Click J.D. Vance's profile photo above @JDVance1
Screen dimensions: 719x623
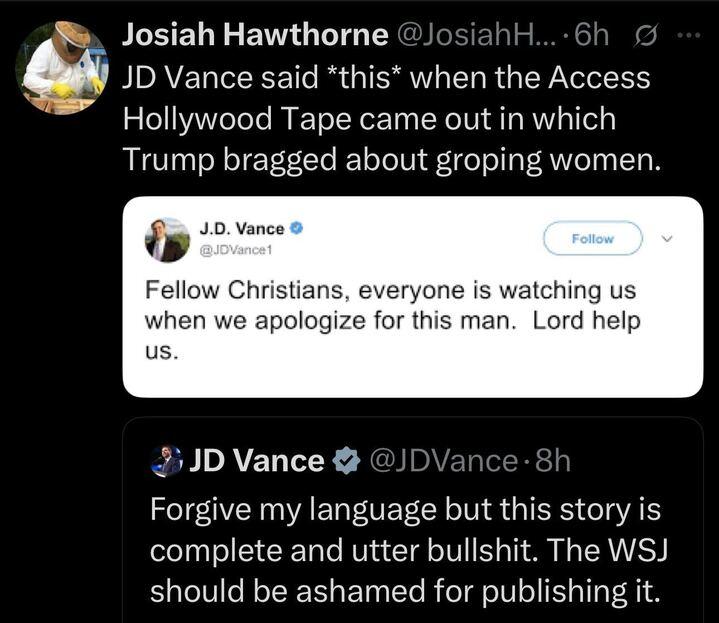click(x=167, y=240)
